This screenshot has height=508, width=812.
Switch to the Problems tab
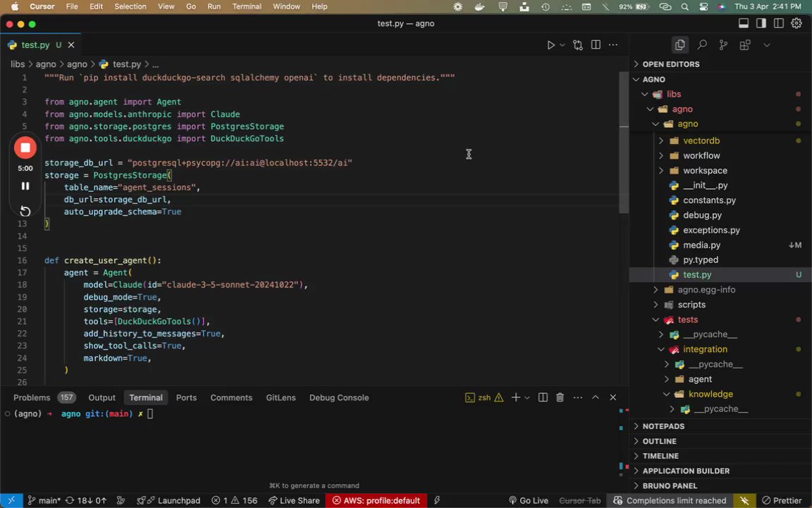coord(32,398)
